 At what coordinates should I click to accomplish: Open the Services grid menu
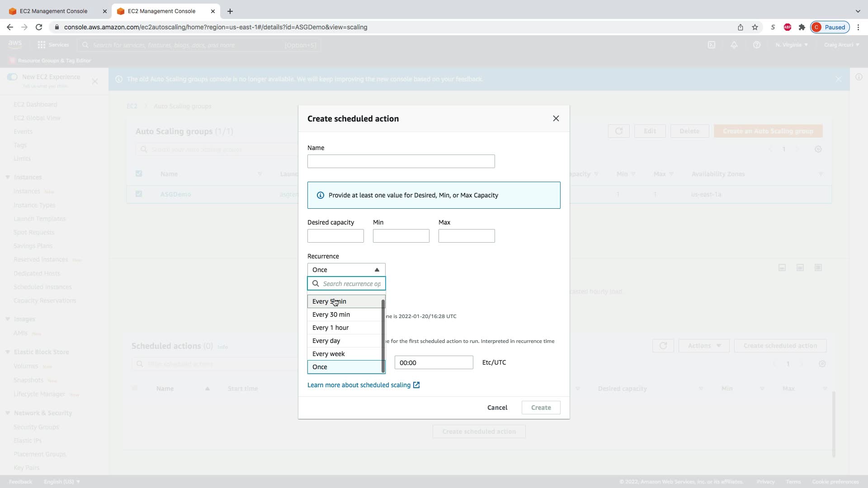pyautogui.click(x=42, y=45)
